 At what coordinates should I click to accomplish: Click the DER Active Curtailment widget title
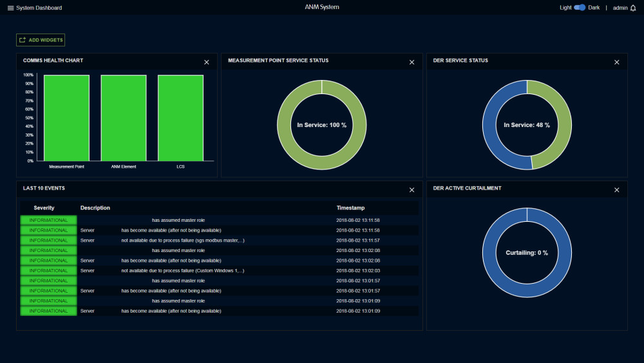(467, 188)
